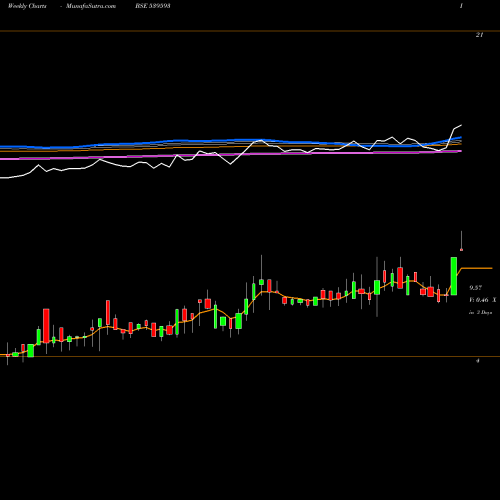Click the 'BSE 539593' symbol label
This screenshot has height=500, width=500.
point(153,6)
